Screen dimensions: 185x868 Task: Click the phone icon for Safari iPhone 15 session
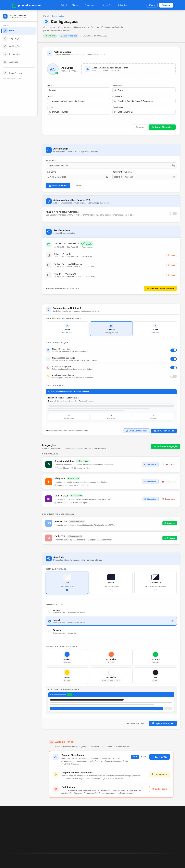click(49, 255)
